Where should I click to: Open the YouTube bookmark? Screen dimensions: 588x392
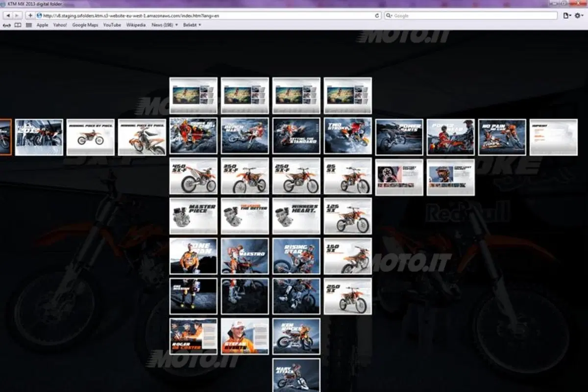[x=112, y=25]
